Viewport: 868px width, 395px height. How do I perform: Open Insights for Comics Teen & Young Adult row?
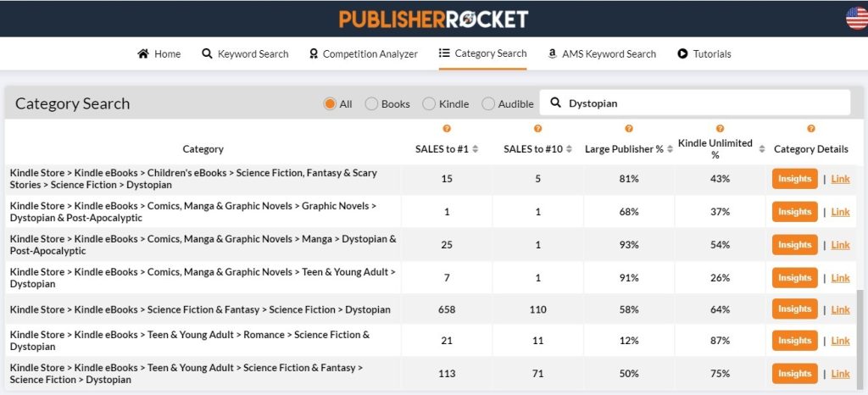tap(794, 278)
